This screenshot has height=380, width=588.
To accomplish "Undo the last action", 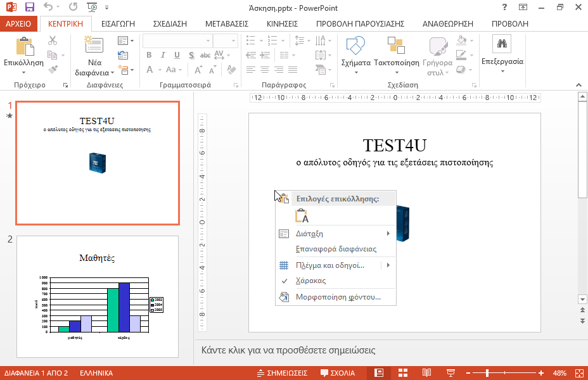I will [48, 7].
